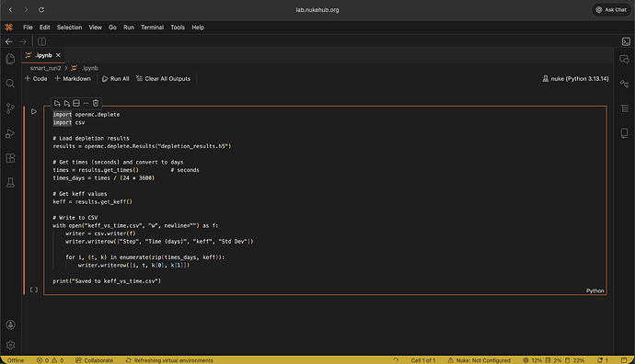635x364 pixels.
Task: Click inside the code at results.get_keff()
Action: coord(104,201)
